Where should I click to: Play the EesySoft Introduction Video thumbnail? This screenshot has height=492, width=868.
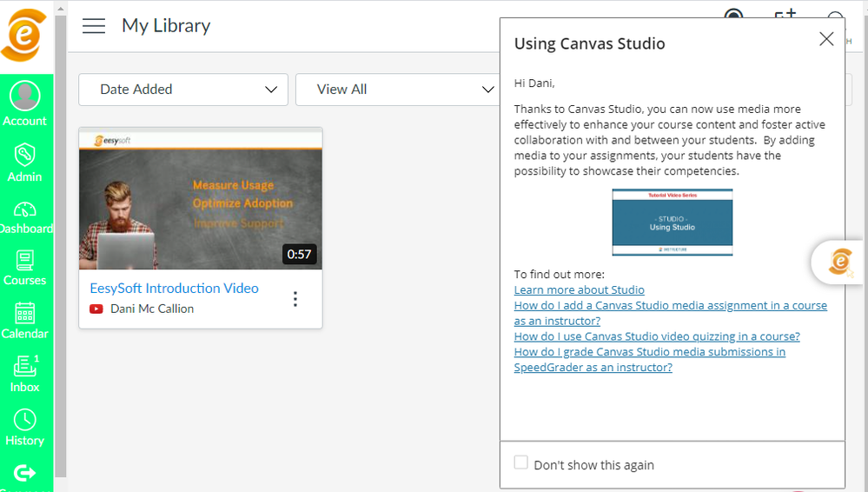(x=201, y=199)
